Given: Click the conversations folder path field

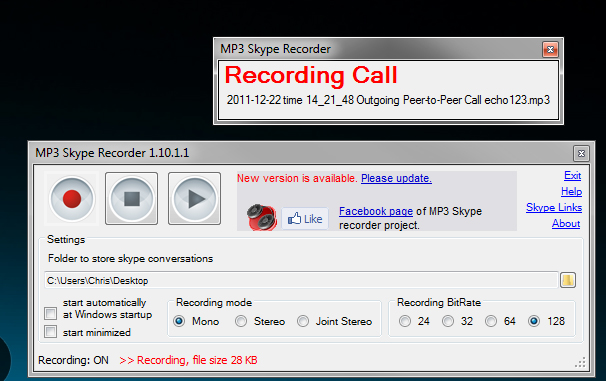Looking at the screenshot, I should click(x=301, y=280).
